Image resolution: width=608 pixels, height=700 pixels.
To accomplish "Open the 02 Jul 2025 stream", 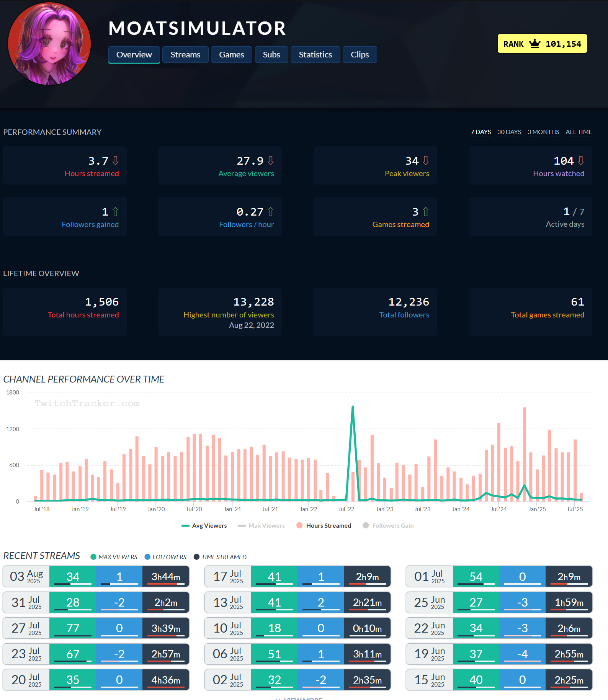I will [297, 680].
